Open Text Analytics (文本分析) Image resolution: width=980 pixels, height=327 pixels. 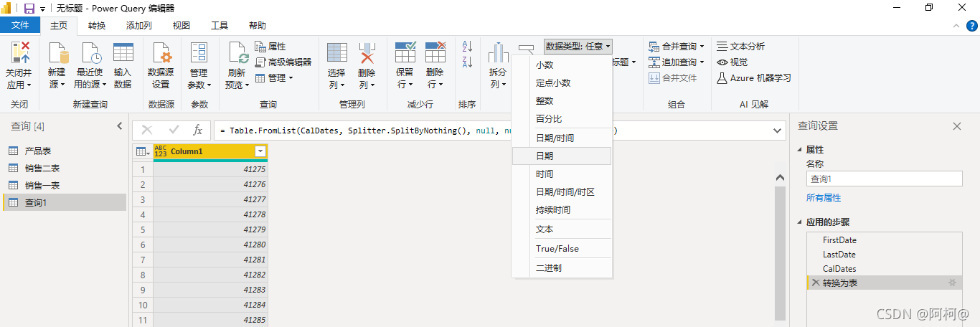point(741,46)
